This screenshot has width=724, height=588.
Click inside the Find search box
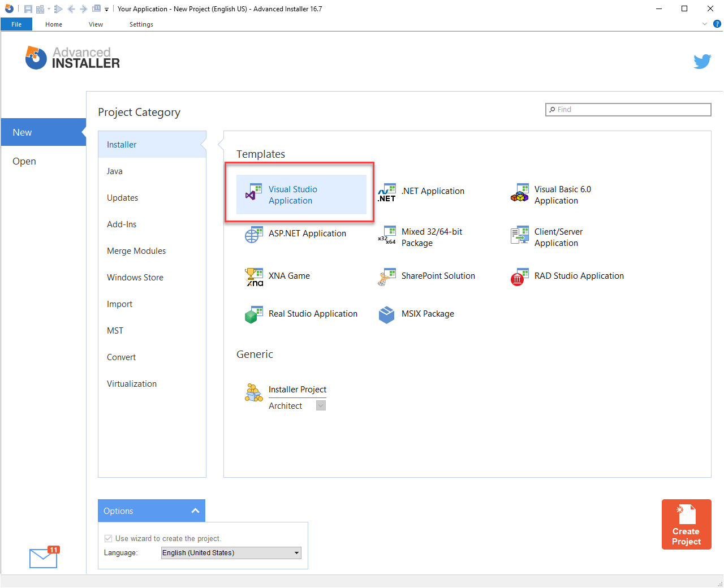click(628, 109)
